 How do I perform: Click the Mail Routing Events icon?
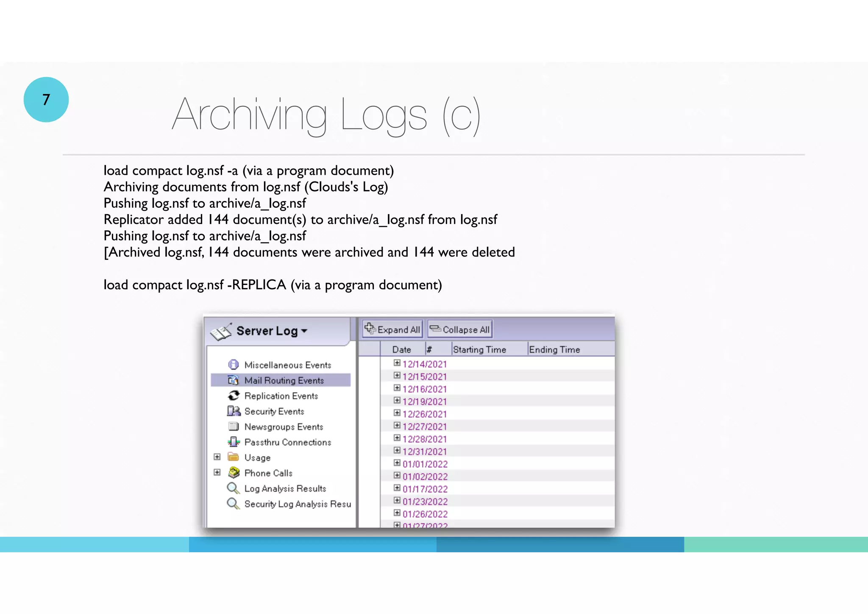click(x=233, y=380)
